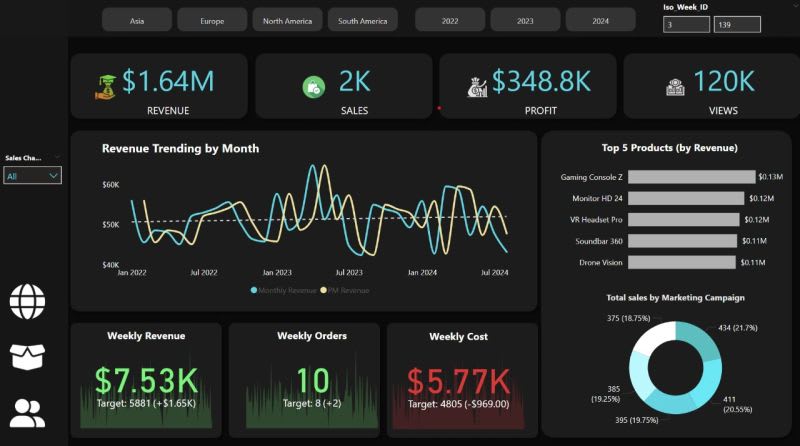Open the customers people icon
Screen dimensions: 800x446
27,413
